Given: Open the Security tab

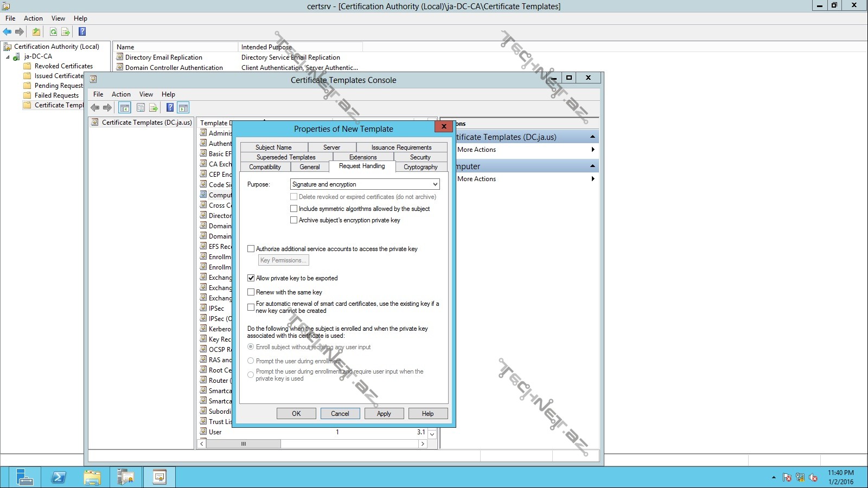Looking at the screenshot, I should [420, 157].
